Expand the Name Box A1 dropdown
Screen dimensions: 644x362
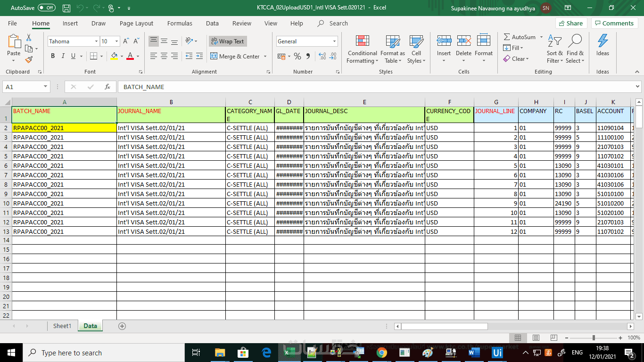pos(46,87)
